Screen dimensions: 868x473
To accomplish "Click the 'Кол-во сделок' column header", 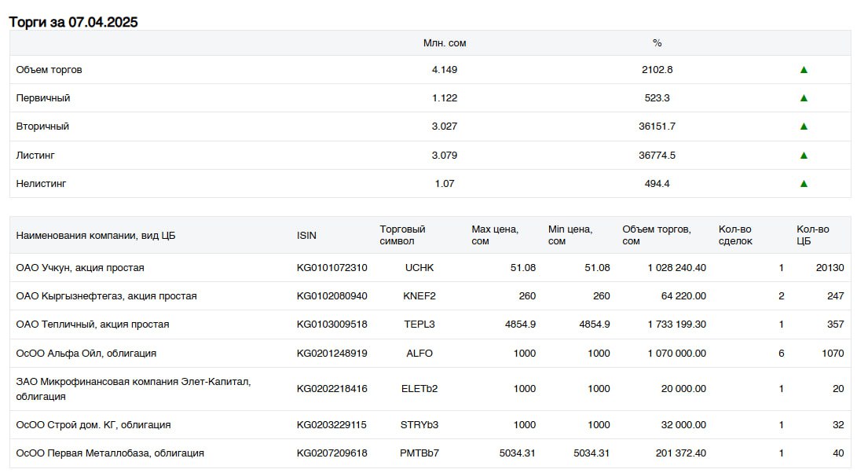I will (735, 235).
